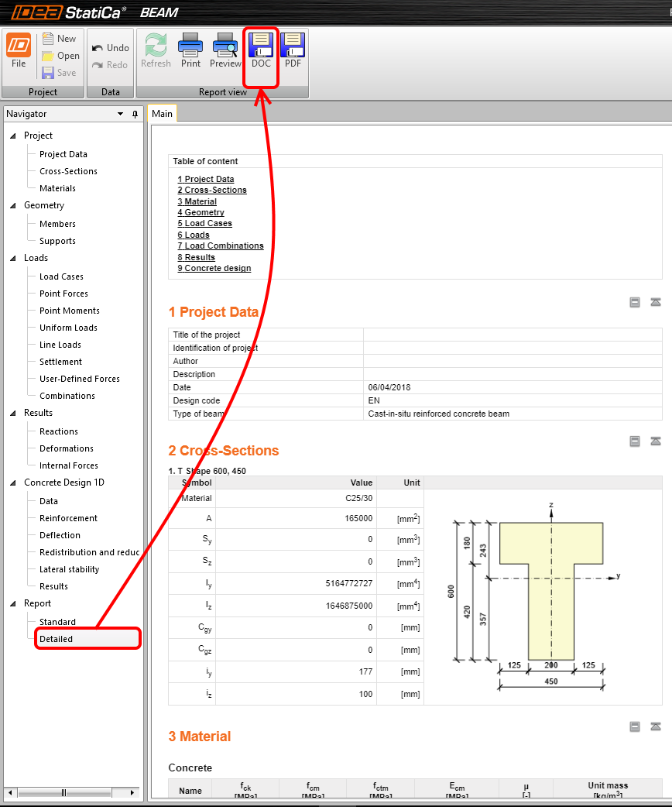Follow the 9 Concrete design link
672x807 pixels.
(214, 268)
